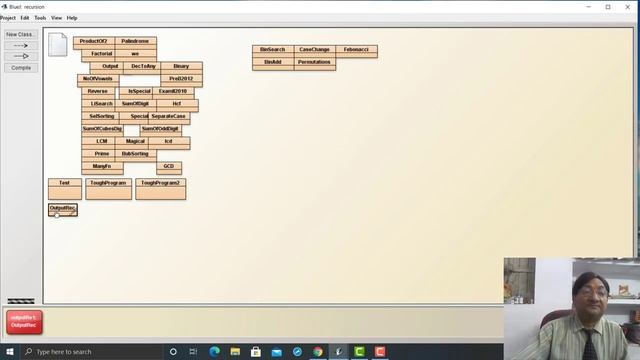Select the inheritance arrow tool

[21, 56]
